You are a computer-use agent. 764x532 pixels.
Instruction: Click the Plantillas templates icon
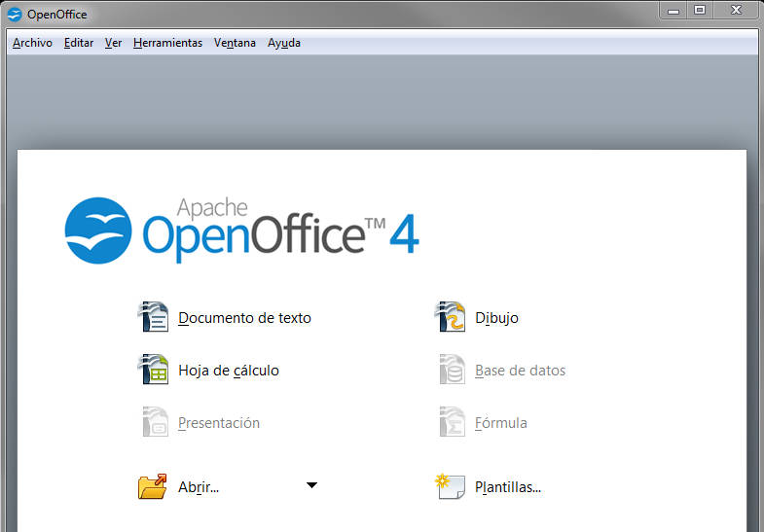click(450, 486)
